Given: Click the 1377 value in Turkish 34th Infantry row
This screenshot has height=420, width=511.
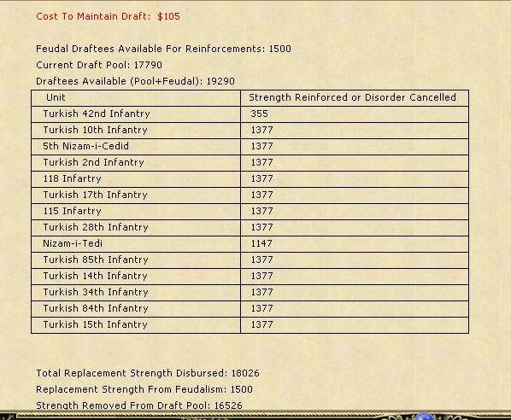Looking at the screenshot, I should pyautogui.click(x=261, y=292).
